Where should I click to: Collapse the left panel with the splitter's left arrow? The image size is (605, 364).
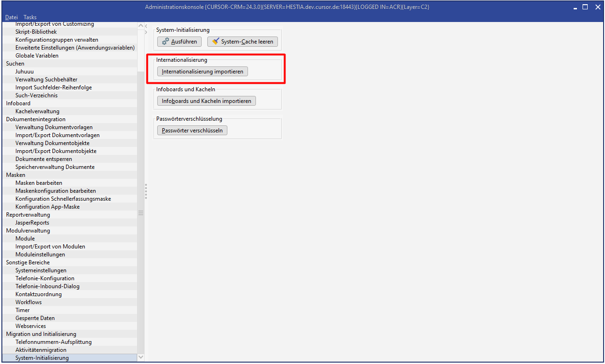click(x=146, y=26)
